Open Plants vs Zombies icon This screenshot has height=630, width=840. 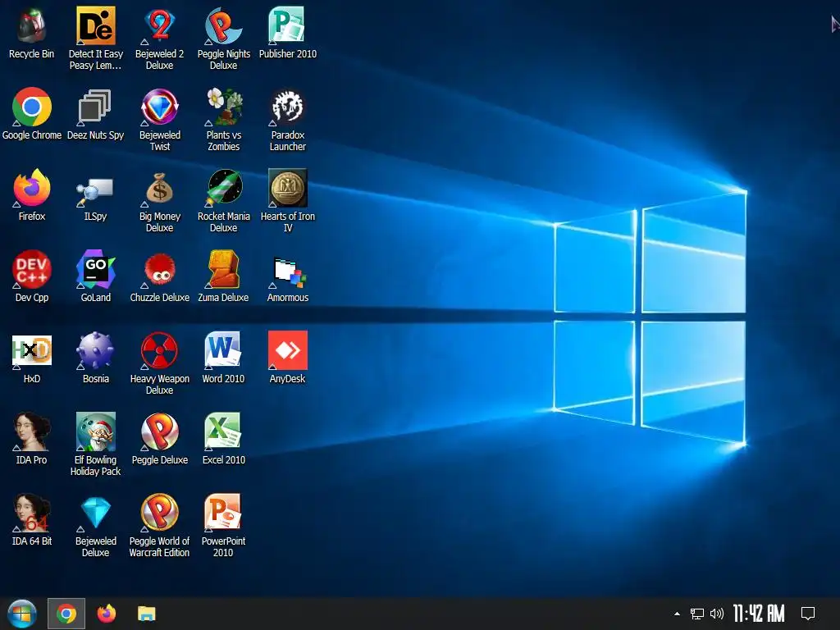224,120
